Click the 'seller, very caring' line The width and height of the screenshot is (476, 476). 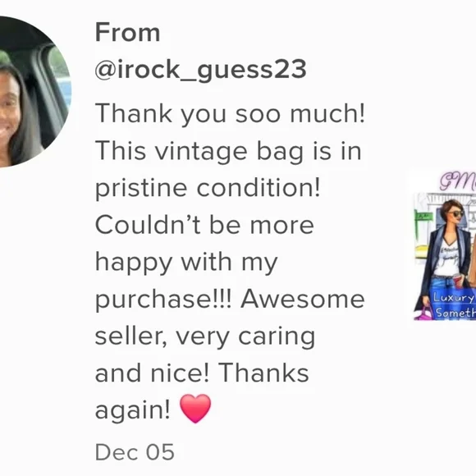[205, 337]
